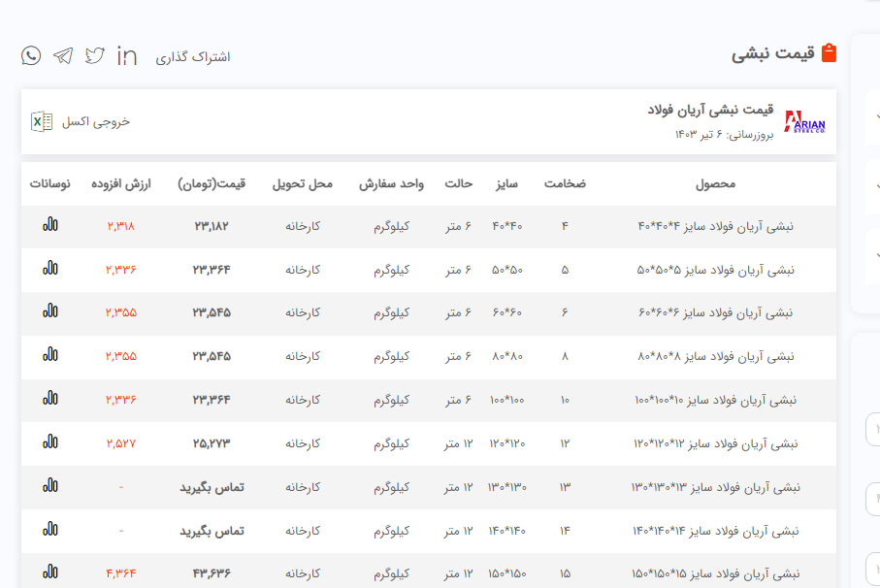Share page on Twitter icon
The image size is (880, 588).
[95, 55]
